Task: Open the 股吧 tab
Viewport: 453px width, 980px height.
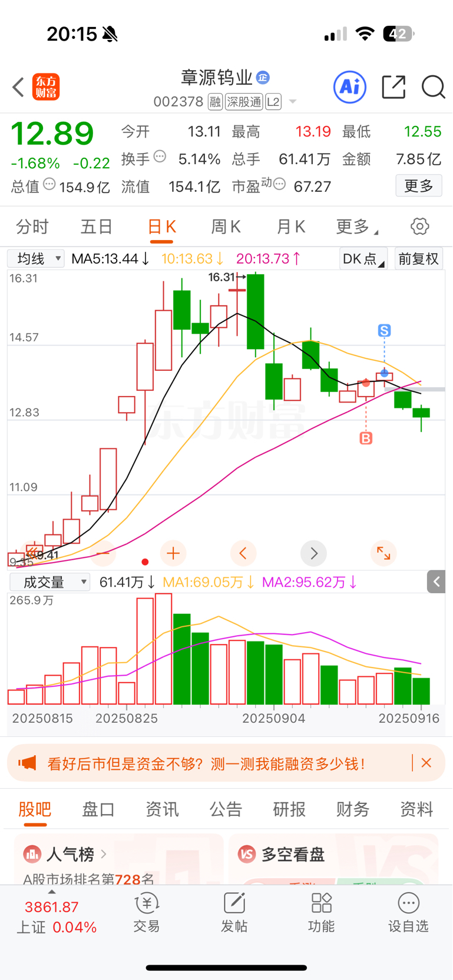Action: pyautogui.click(x=35, y=809)
